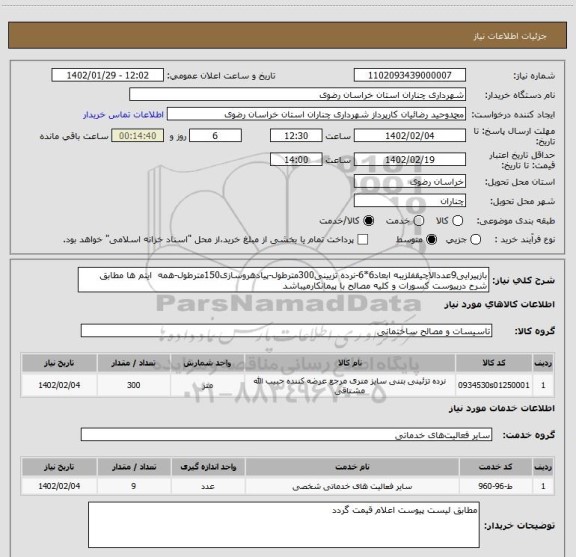Click the countdown timer 00:14:40
This screenshot has height=557, width=576.
138,136
